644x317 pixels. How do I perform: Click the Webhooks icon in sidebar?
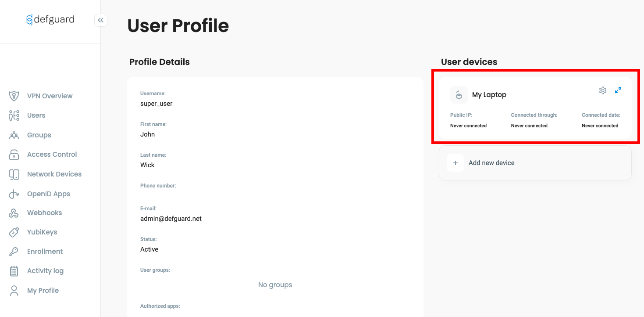14,213
